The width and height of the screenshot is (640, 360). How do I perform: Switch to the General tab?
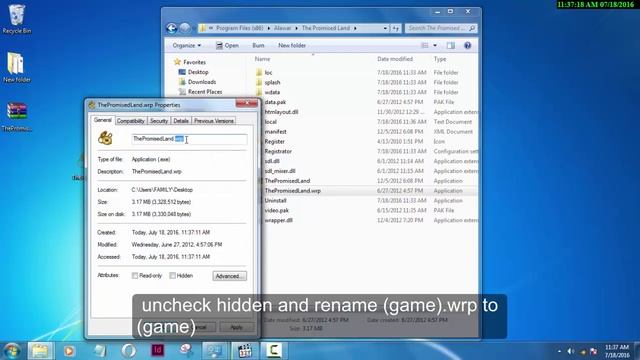click(x=102, y=120)
